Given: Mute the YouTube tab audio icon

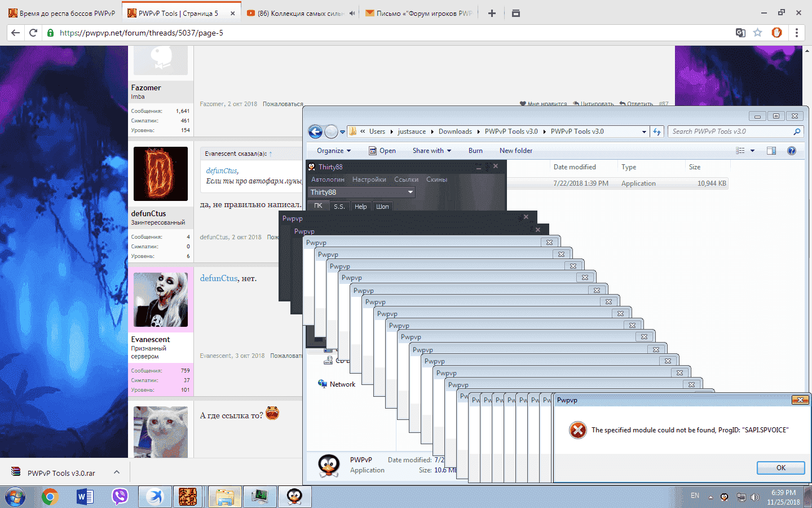Looking at the screenshot, I should click(x=352, y=13).
